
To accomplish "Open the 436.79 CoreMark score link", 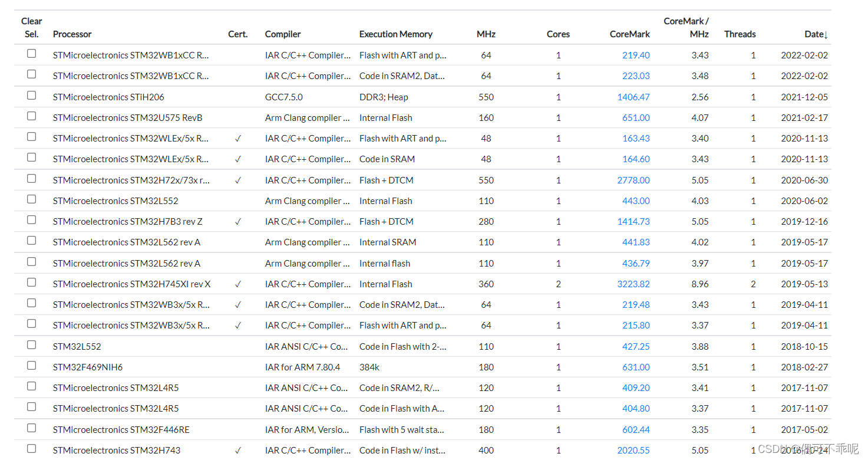I will coord(636,264).
